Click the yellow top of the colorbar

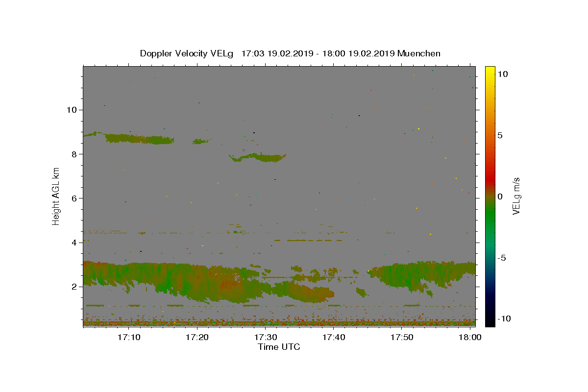(490, 71)
